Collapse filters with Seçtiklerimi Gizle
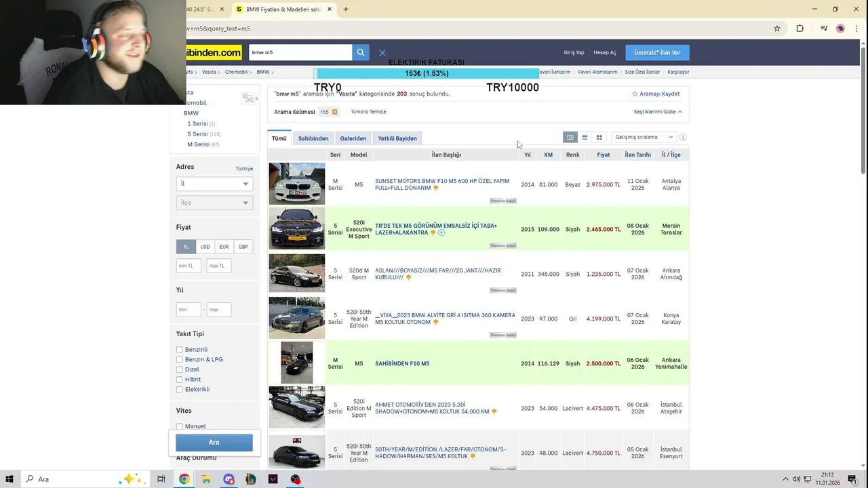868x488 pixels. point(658,112)
